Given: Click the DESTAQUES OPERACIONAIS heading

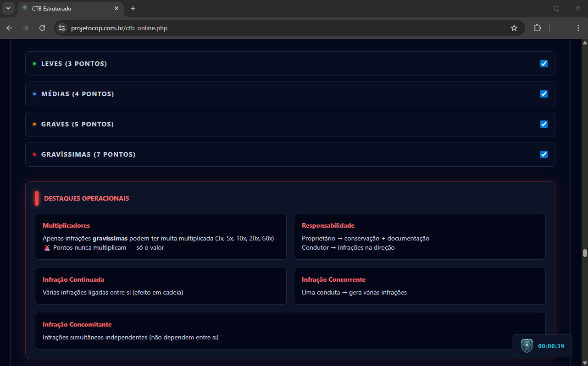Looking at the screenshot, I should coord(86,198).
